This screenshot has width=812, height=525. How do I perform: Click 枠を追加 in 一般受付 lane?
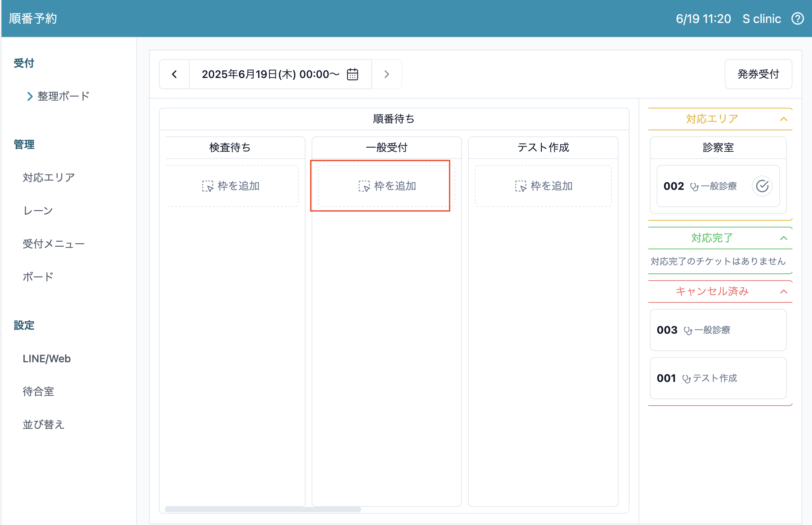[387, 186]
